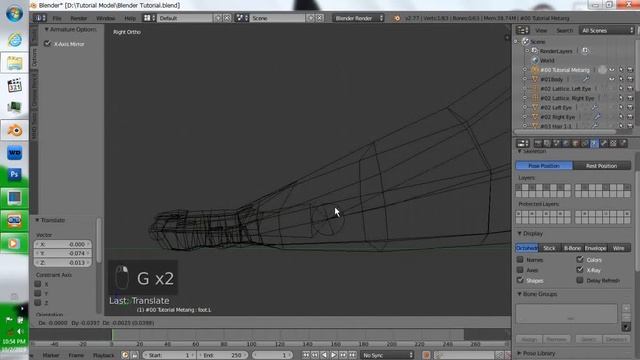The image size is (640, 360).
Task: Open the File menu
Action: (x=57, y=18)
